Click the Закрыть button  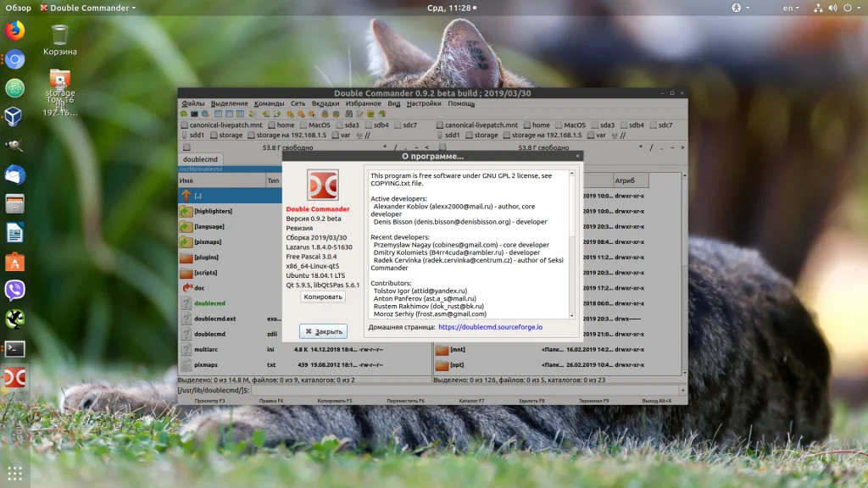point(323,331)
